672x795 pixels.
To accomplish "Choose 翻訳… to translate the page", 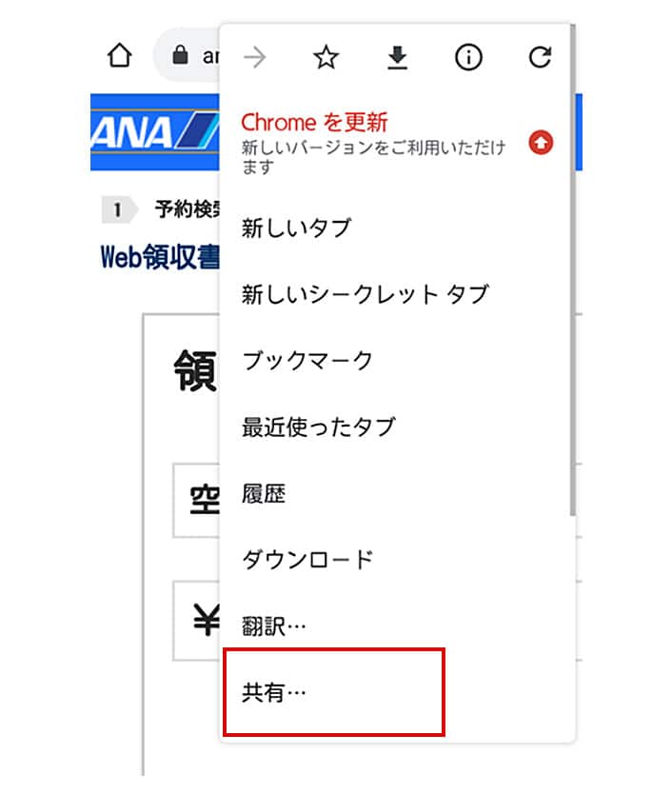I will (x=274, y=626).
